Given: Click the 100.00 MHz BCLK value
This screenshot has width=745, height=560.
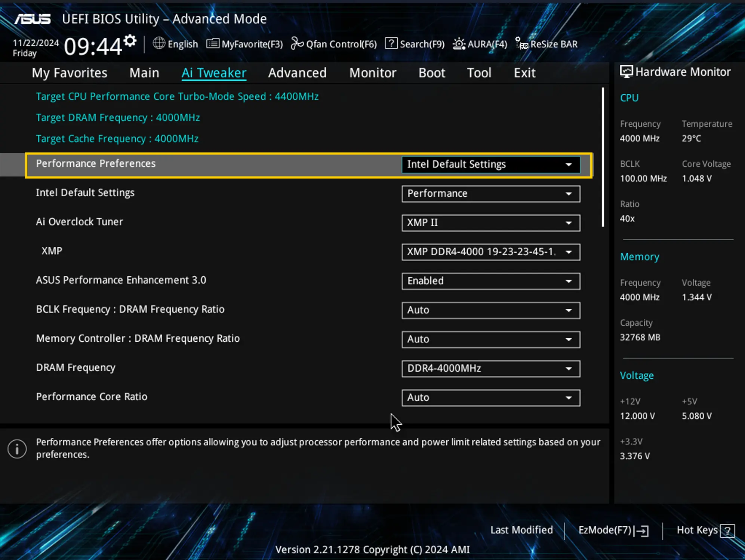Looking at the screenshot, I should (643, 178).
